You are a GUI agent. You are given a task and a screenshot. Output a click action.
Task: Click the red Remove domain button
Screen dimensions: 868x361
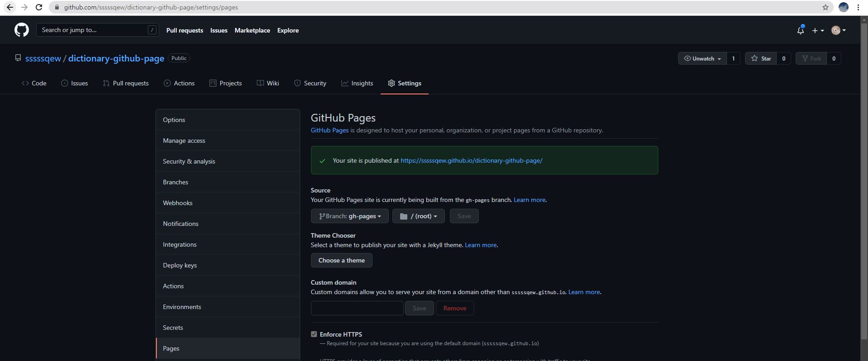pyautogui.click(x=455, y=308)
